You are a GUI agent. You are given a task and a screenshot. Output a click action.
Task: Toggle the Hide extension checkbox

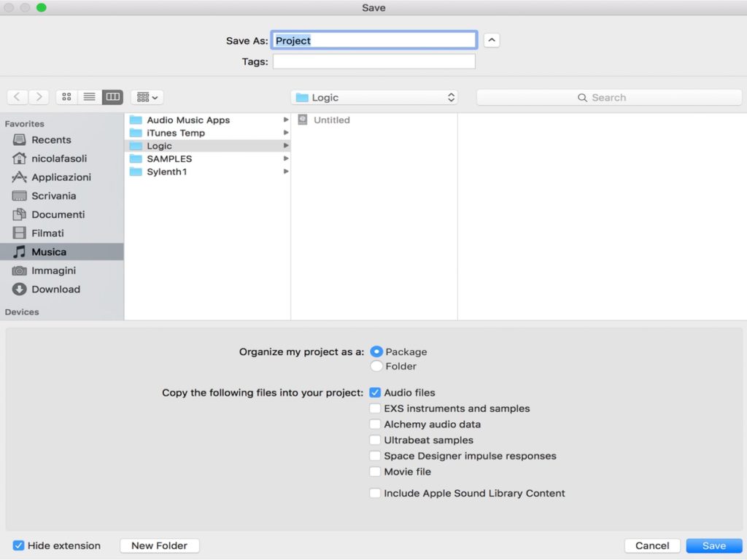coord(19,545)
